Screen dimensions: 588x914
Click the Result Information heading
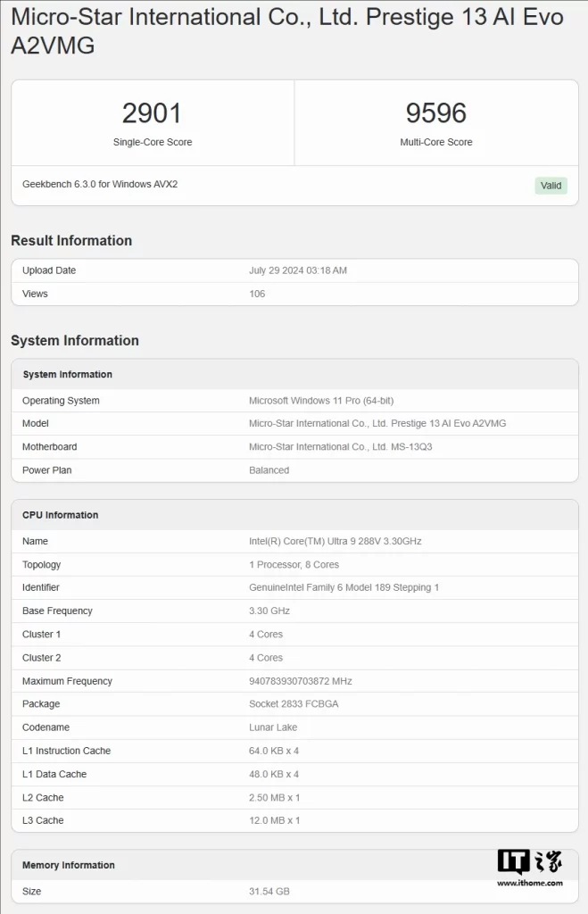71,240
